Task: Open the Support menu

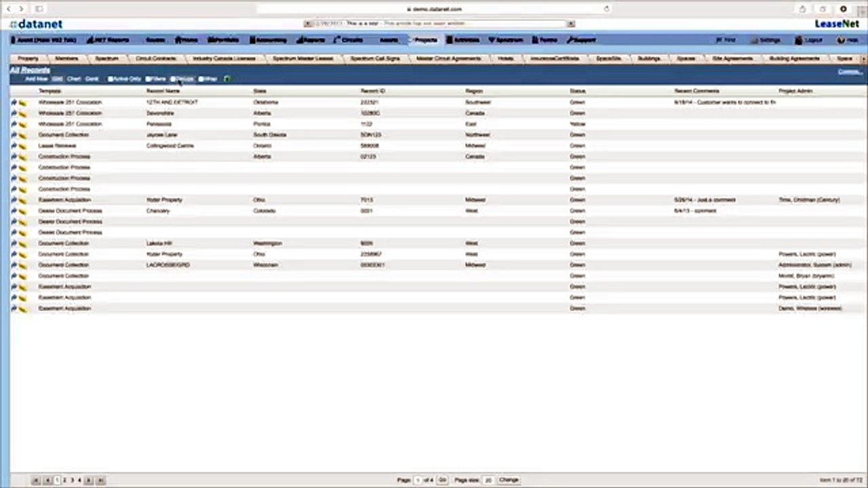Action: [581, 40]
